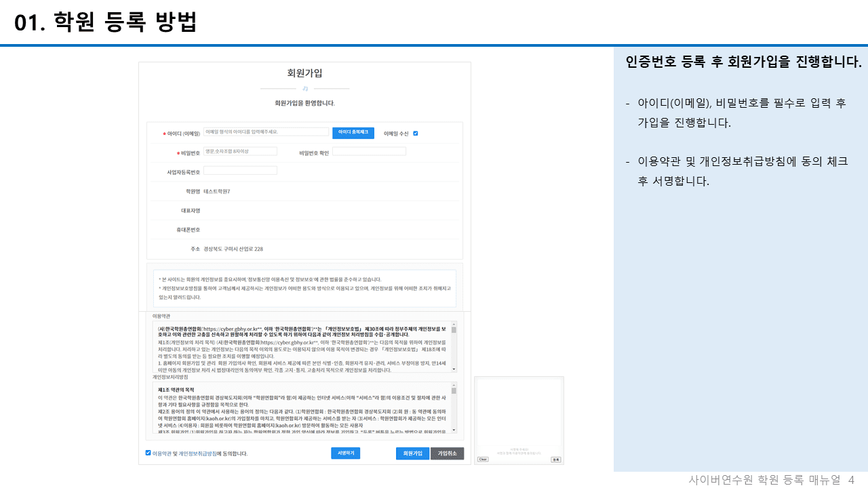868x488 pixels.
Task: Click the 비밀번호 확인 confirmation field
Action: [x=370, y=150]
